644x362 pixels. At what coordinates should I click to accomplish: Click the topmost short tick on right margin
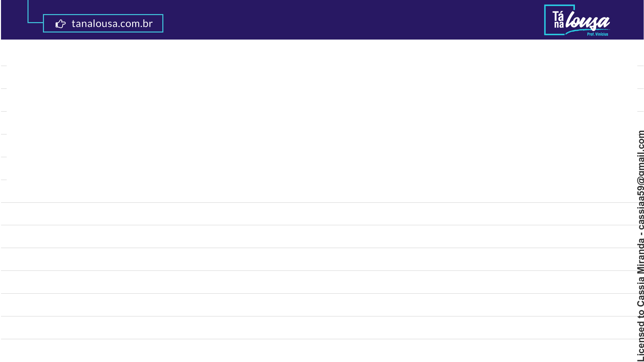click(640, 66)
